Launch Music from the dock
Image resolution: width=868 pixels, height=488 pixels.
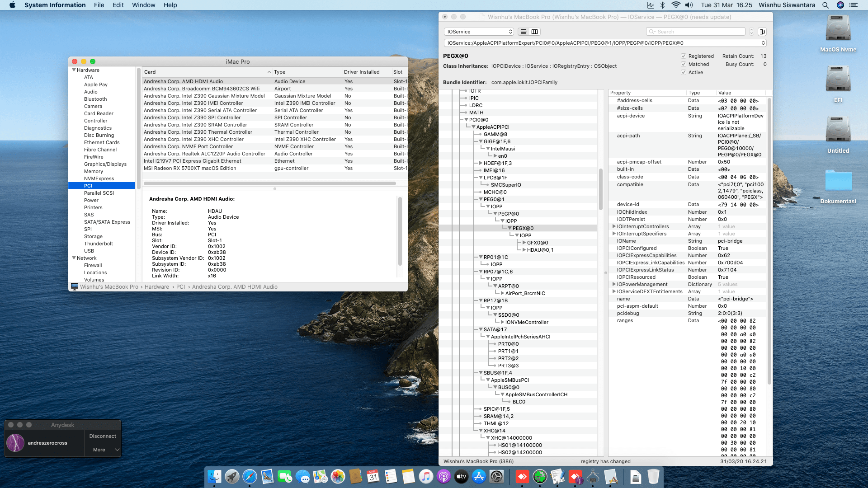tap(426, 476)
